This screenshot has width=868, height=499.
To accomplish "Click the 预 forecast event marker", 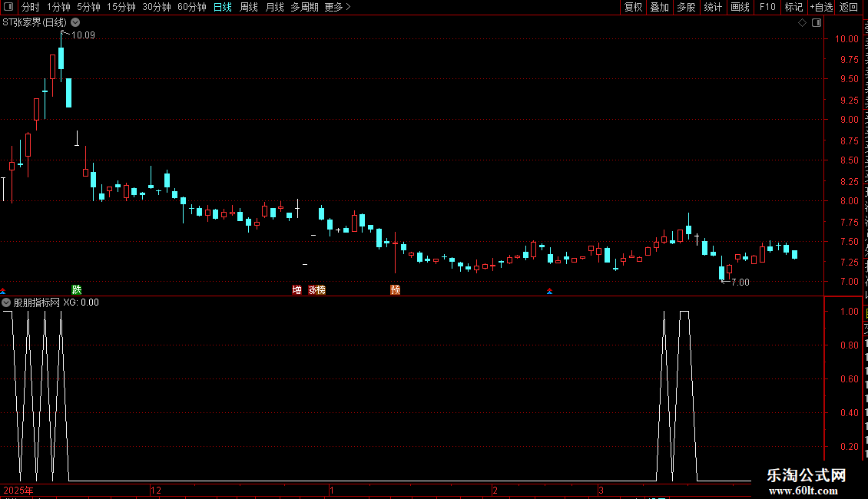I will (396, 289).
